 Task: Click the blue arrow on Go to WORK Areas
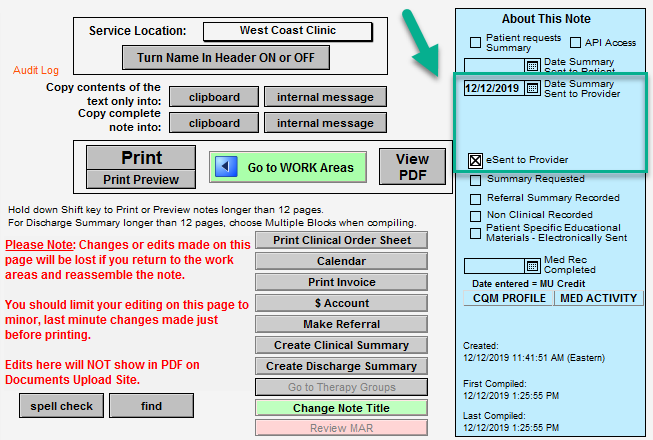(x=227, y=167)
